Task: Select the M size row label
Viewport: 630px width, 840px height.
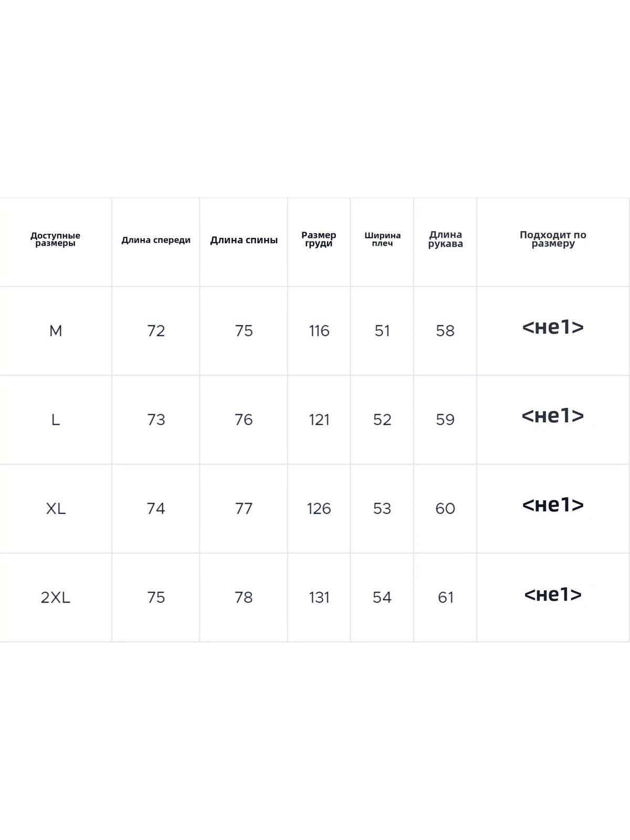Action: 56,331
